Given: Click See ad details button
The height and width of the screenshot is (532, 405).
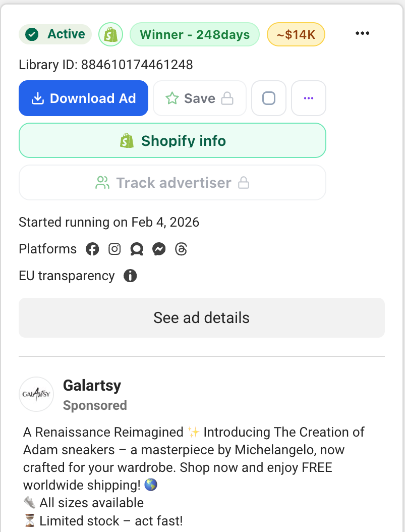Looking at the screenshot, I should click(x=202, y=317).
